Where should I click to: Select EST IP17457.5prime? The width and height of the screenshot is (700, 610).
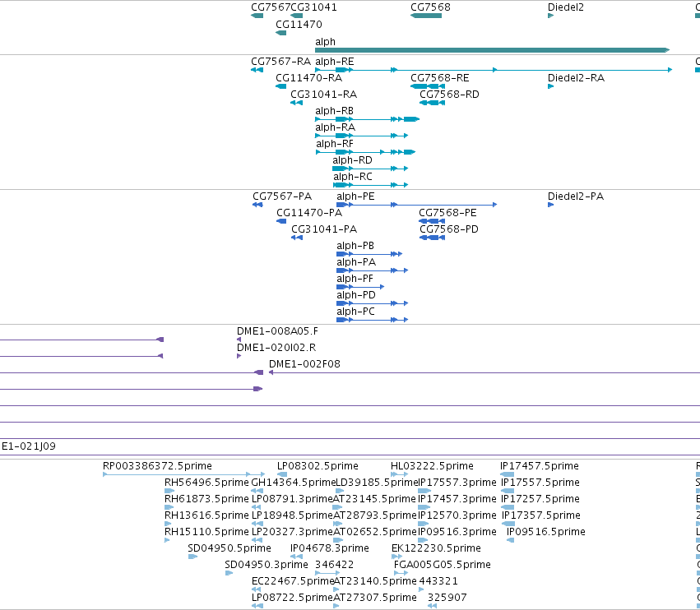click(508, 474)
